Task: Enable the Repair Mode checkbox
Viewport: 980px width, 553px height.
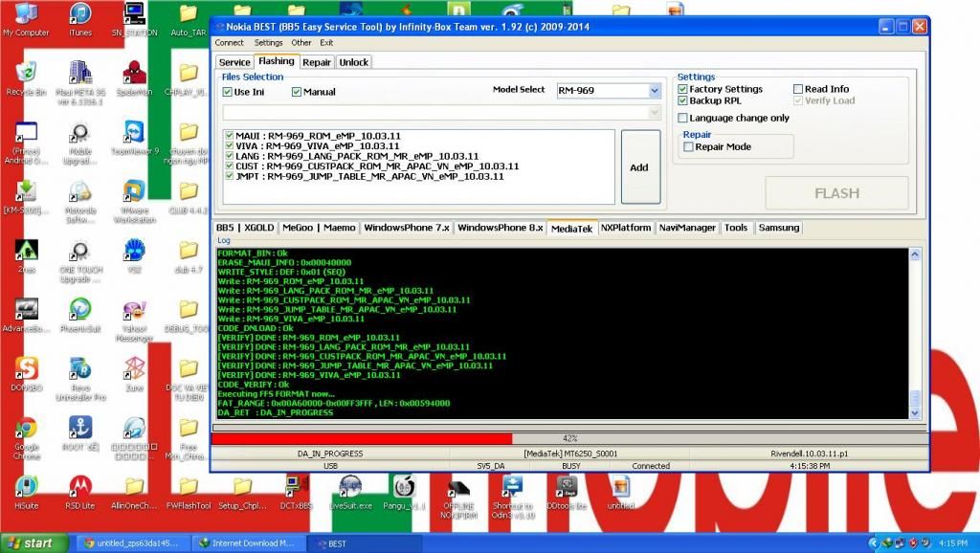Action: point(688,146)
